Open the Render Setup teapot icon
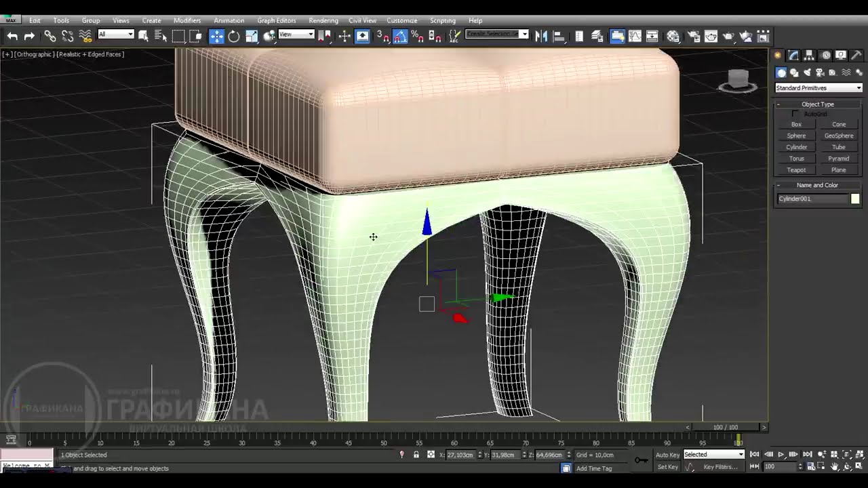Viewport: 868px width, 488px height. click(x=694, y=36)
